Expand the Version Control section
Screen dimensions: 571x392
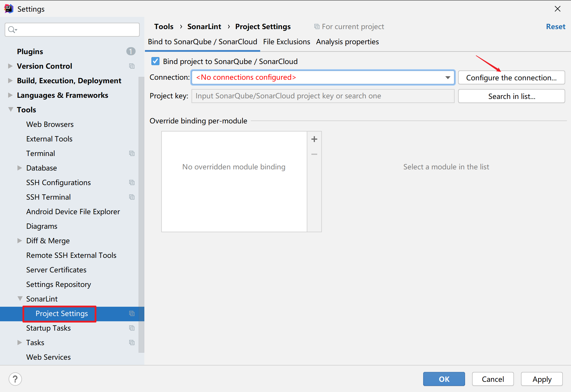point(10,66)
